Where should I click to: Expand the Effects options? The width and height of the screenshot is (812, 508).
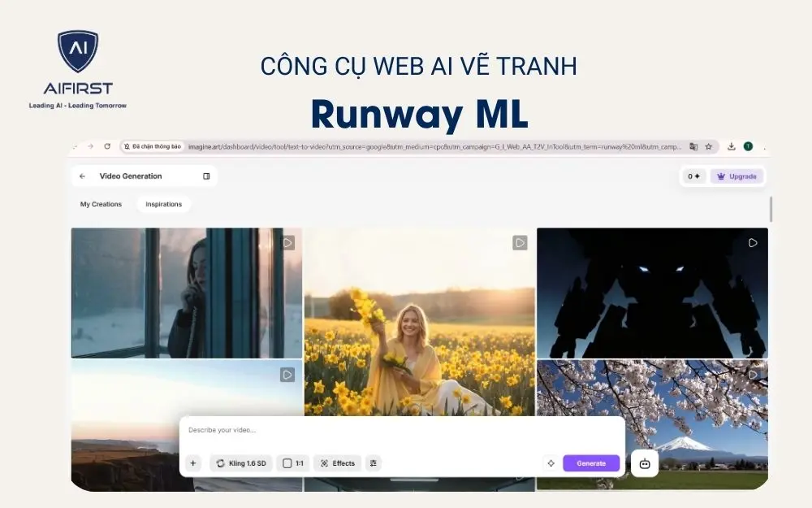(x=337, y=463)
